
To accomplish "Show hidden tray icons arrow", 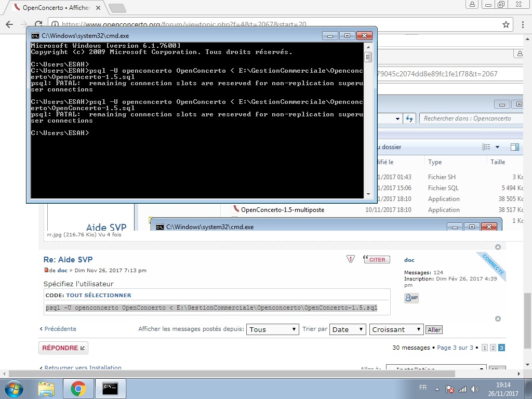I will point(437,389).
